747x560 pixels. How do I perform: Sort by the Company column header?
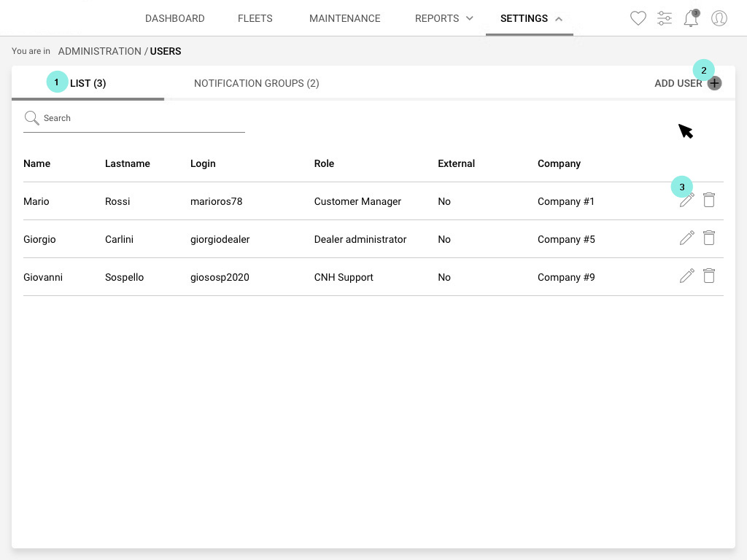coord(559,164)
